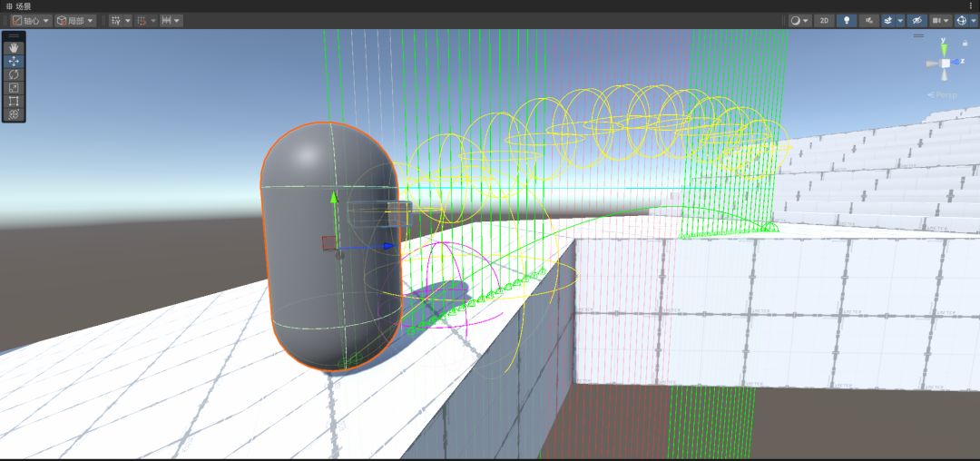Click the gray left cone on orientation gizmo
Viewport: 980px width, 461px height.
point(933,64)
